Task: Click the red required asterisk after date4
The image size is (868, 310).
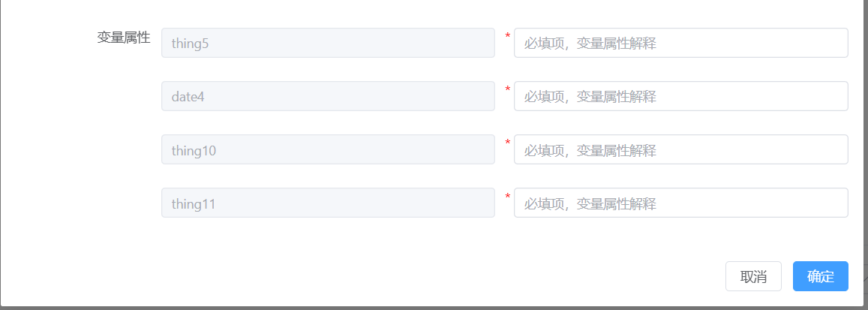Action: tap(508, 89)
